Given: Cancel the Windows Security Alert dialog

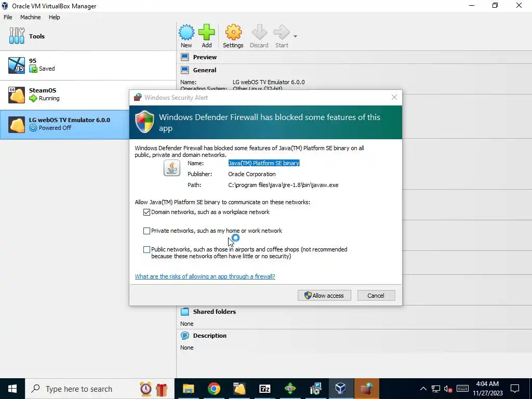Looking at the screenshot, I should (x=376, y=296).
